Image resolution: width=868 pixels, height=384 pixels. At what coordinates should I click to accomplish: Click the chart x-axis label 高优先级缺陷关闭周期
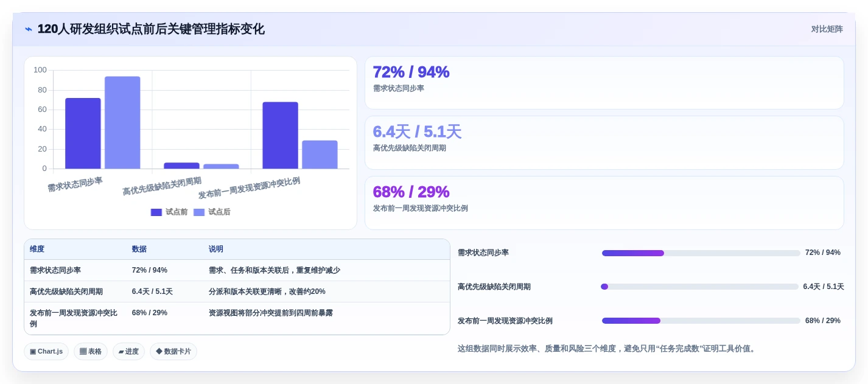[162, 186]
